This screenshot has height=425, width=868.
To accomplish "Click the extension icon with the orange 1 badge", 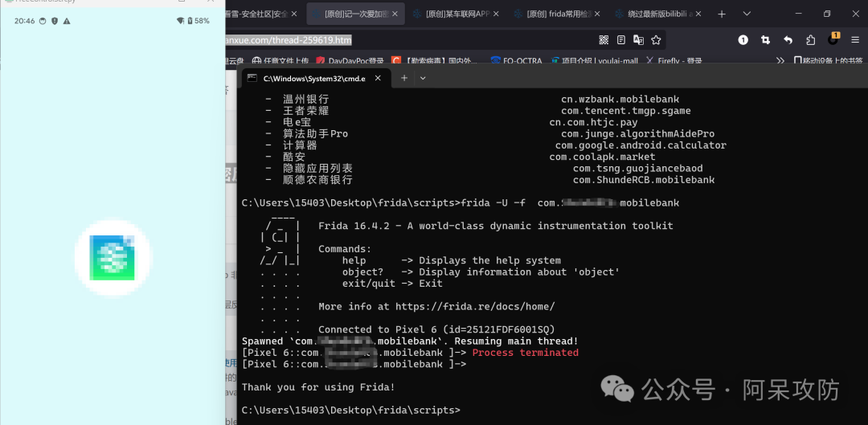I will (833, 39).
